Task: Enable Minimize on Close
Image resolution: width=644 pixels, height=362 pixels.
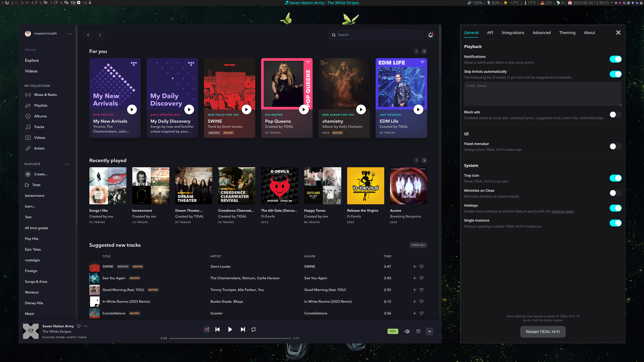Action: point(615,193)
